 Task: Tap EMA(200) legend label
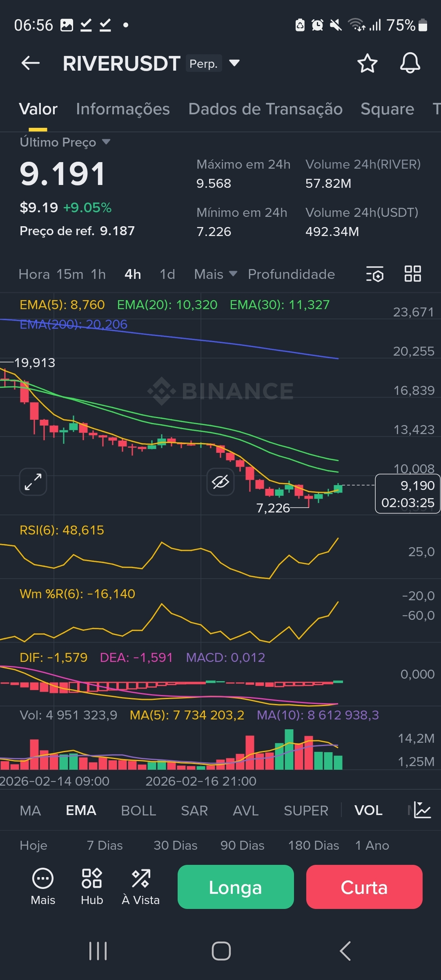point(73,324)
